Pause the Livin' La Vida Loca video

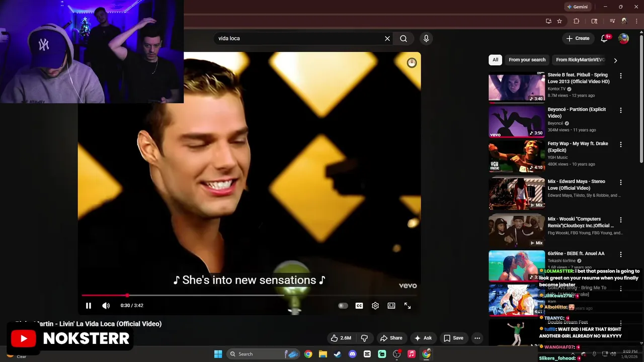click(x=89, y=306)
